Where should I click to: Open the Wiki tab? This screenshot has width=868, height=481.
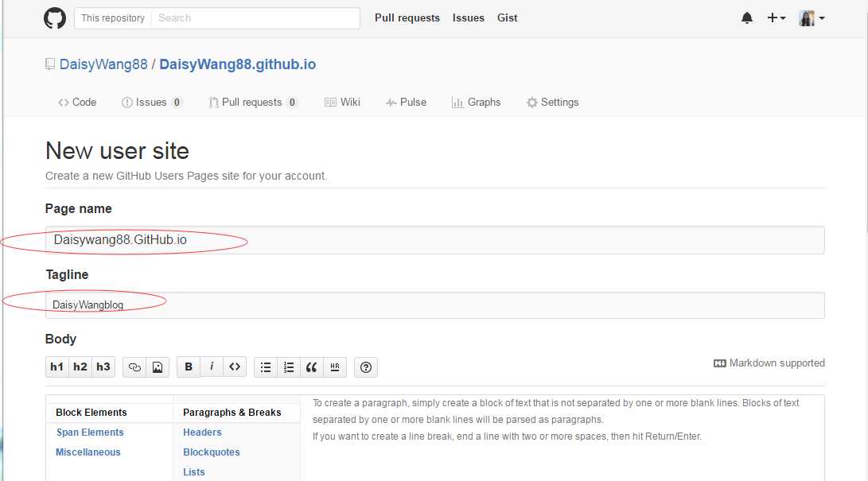coord(342,103)
